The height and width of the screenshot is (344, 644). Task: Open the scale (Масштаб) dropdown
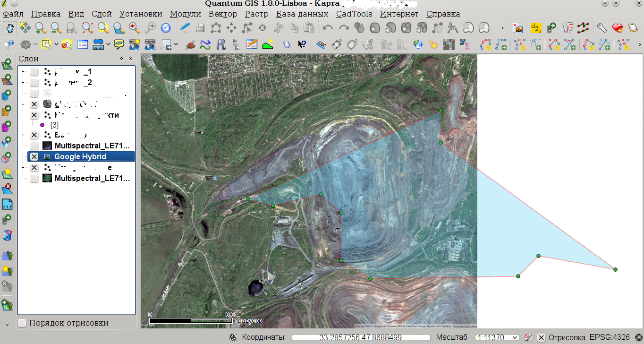(515, 337)
